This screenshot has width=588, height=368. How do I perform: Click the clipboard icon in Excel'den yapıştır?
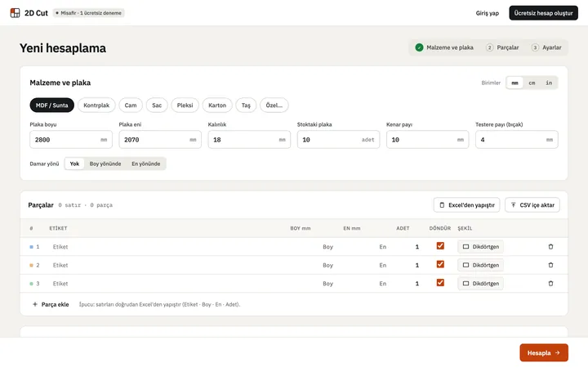[x=442, y=205]
